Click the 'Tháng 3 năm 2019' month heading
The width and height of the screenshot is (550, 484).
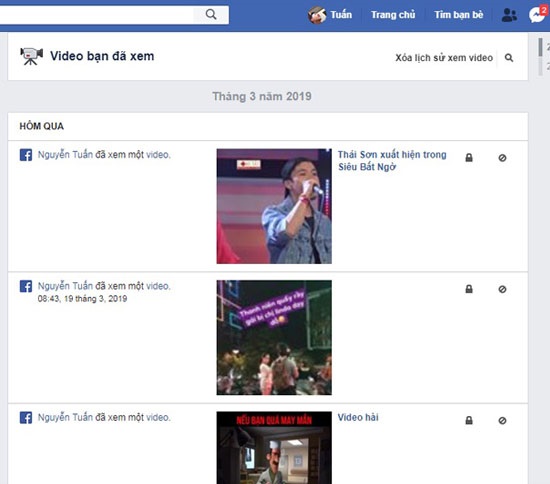click(x=262, y=96)
